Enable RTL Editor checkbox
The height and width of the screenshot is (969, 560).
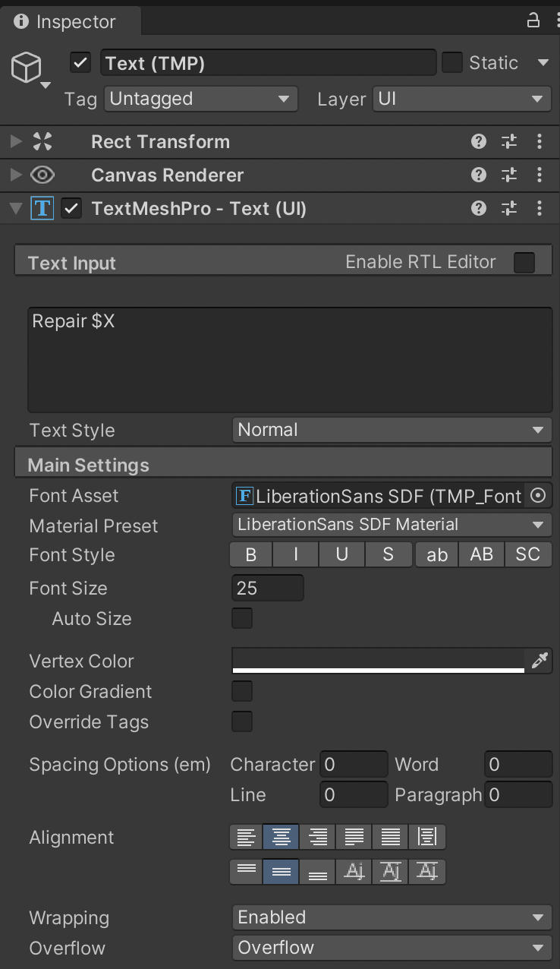coord(524,263)
